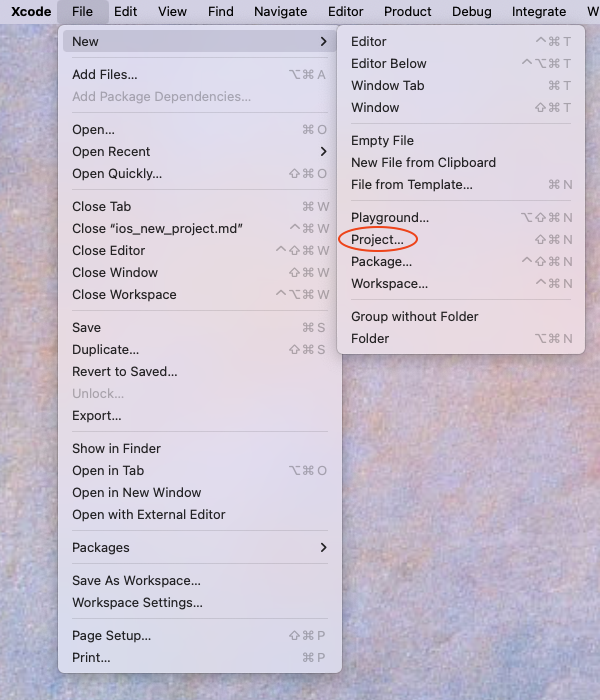600x700 pixels.
Task: Pick New File from Clipboard
Action: [423, 163]
